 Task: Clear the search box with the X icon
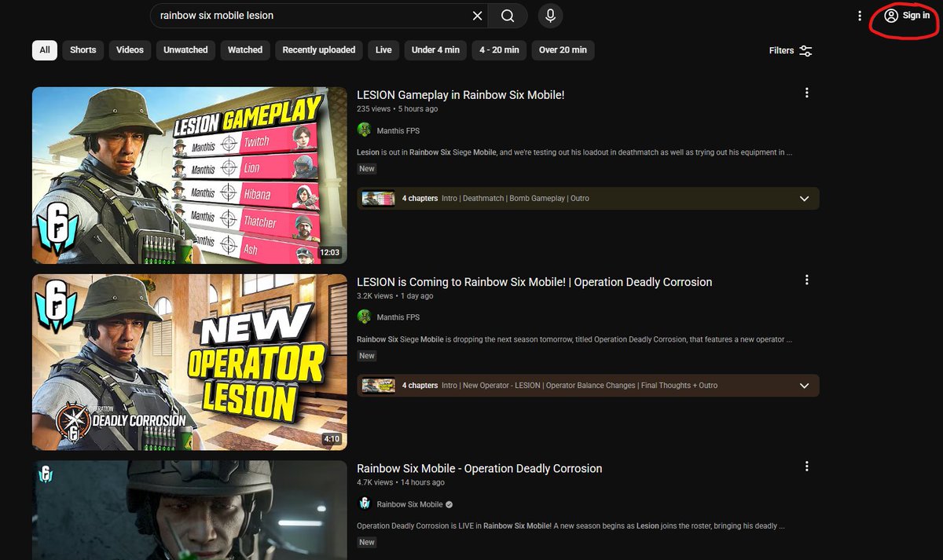pyautogui.click(x=477, y=16)
